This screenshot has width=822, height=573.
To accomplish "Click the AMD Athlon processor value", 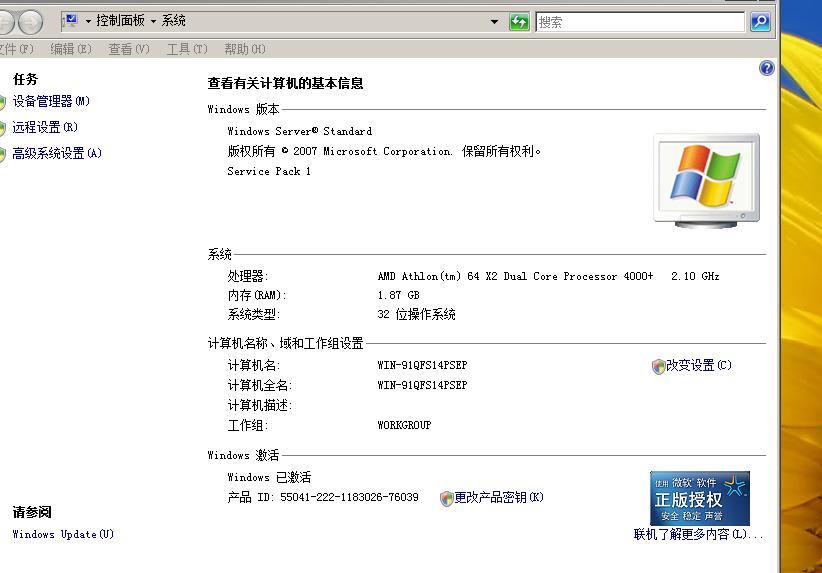I will (x=548, y=276).
